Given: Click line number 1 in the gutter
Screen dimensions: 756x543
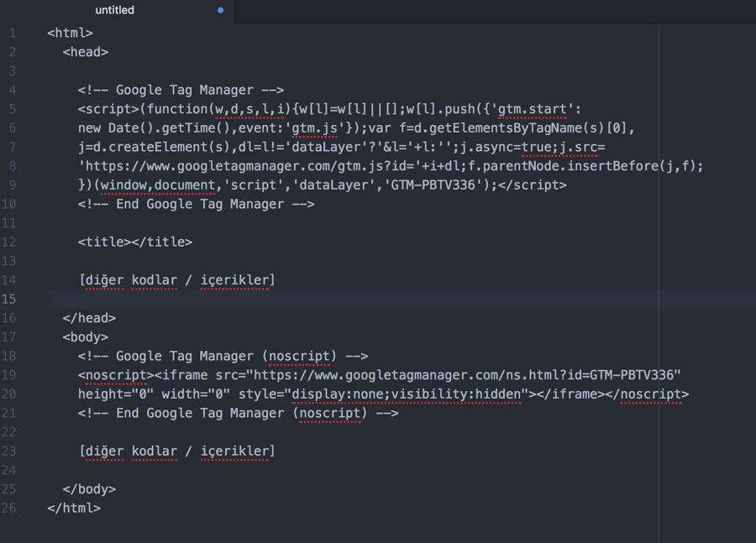Looking at the screenshot, I should coord(13,34).
